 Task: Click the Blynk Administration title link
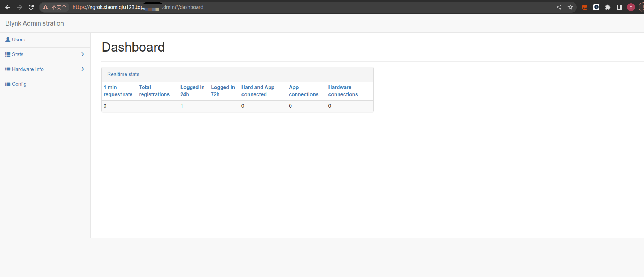tap(35, 23)
